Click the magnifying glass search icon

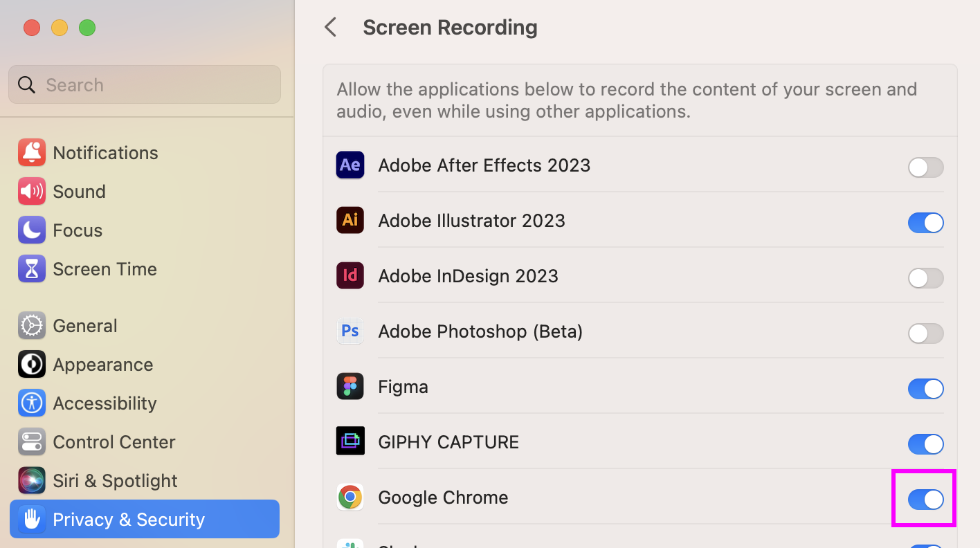pyautogui.click(x=26, y=85)
